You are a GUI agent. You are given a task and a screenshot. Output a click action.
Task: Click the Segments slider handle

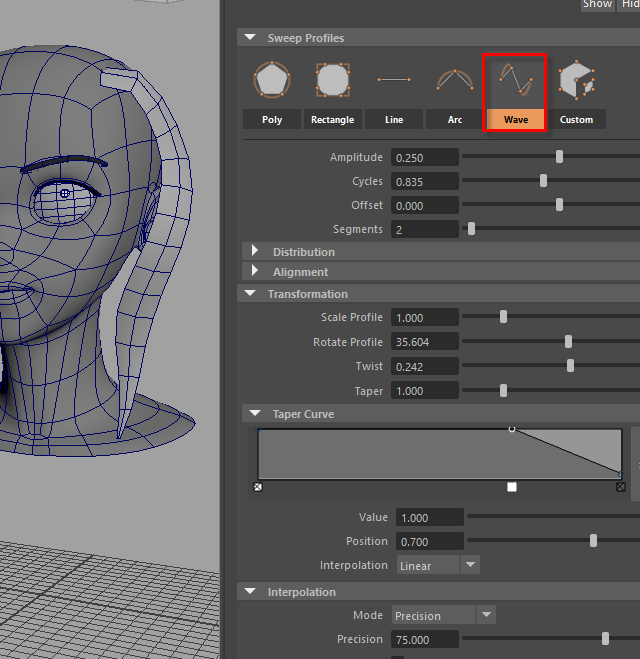471,228
